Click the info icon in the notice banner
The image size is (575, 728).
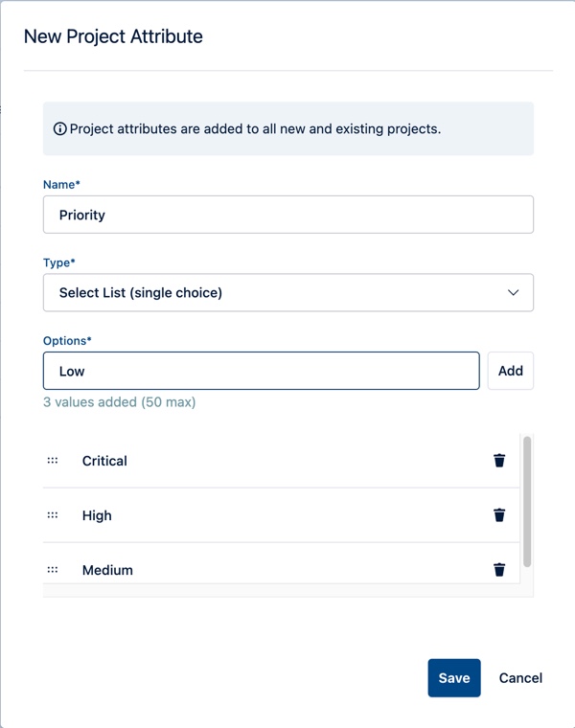(x=59, y=129)
